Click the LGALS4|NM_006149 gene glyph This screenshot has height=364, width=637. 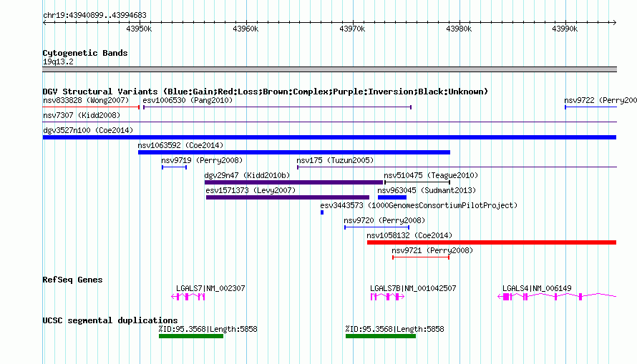(x=557, y=297)
